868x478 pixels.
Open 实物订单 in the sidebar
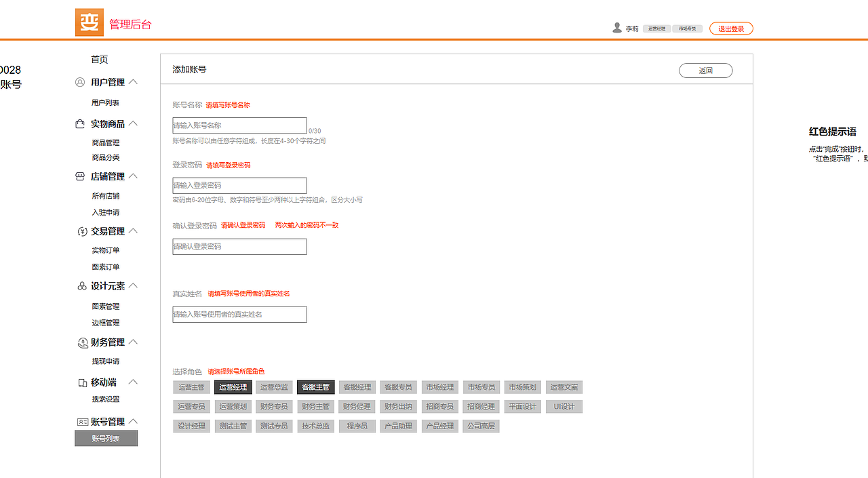click(x=106, y=250)
